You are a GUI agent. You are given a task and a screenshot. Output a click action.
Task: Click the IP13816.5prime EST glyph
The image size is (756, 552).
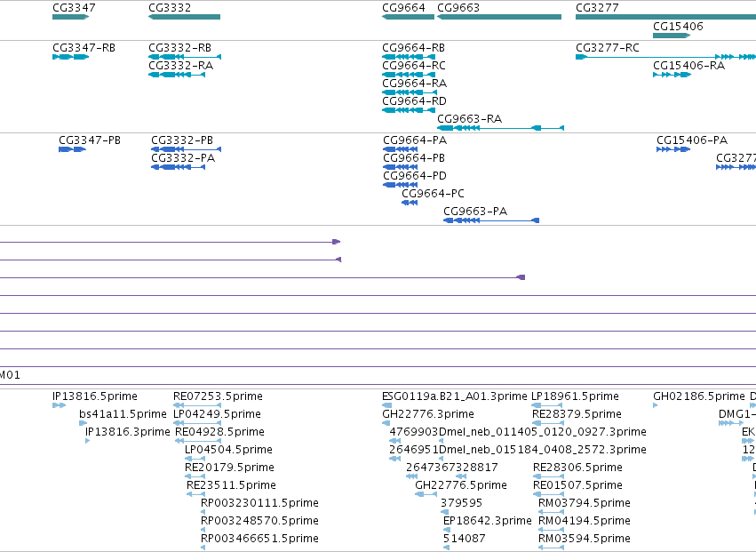(x=59, y=405)
